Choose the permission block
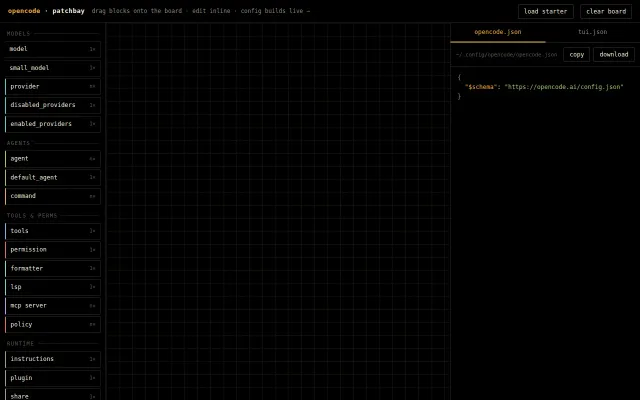This screenshot has height=400, width=640. 53,250
